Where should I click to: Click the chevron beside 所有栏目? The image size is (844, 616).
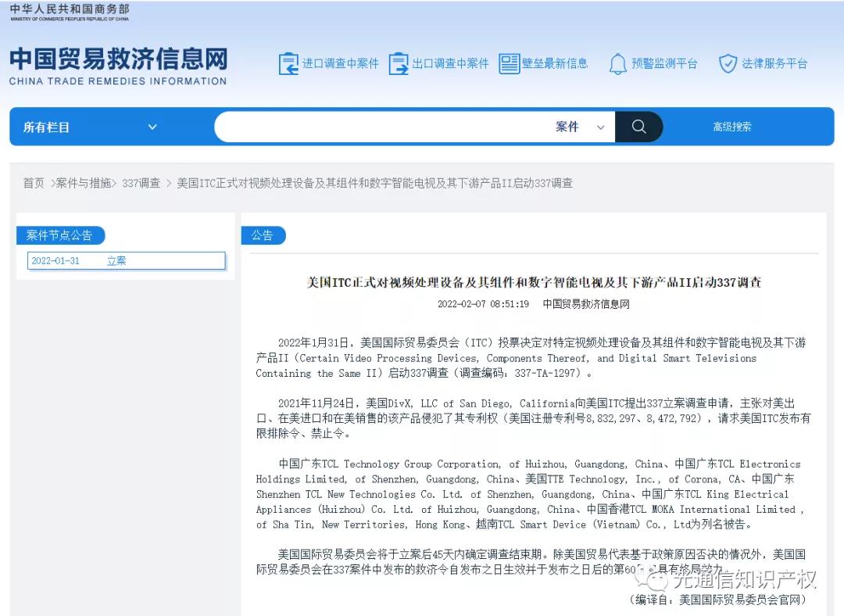coord(152,127)
